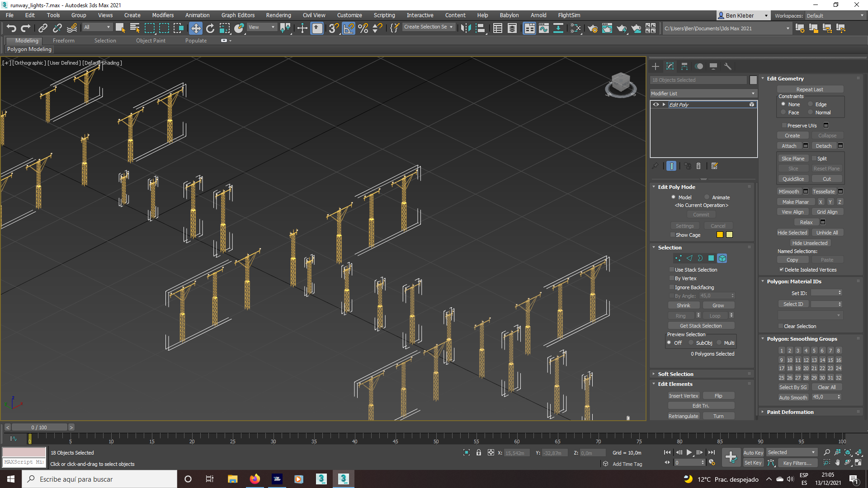
Task: Open the Modifier List dropdown
Action: click(x=753, y=93)
